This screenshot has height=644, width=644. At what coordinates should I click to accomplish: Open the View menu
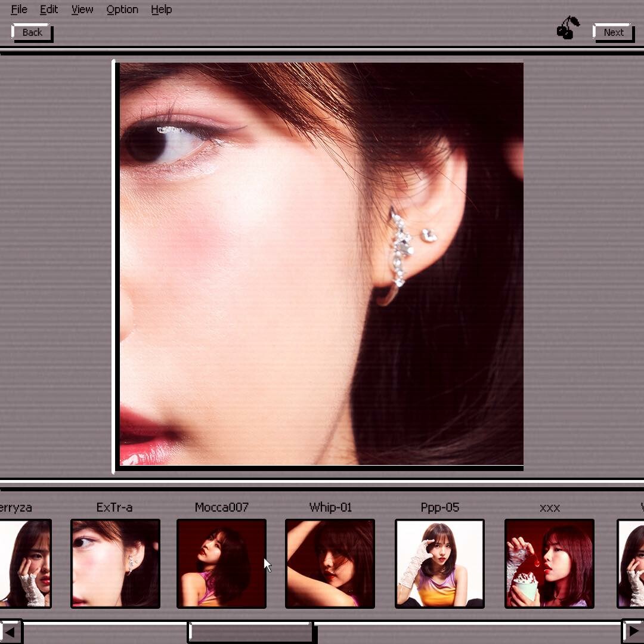pyautogui.click(x=82, y=10)
